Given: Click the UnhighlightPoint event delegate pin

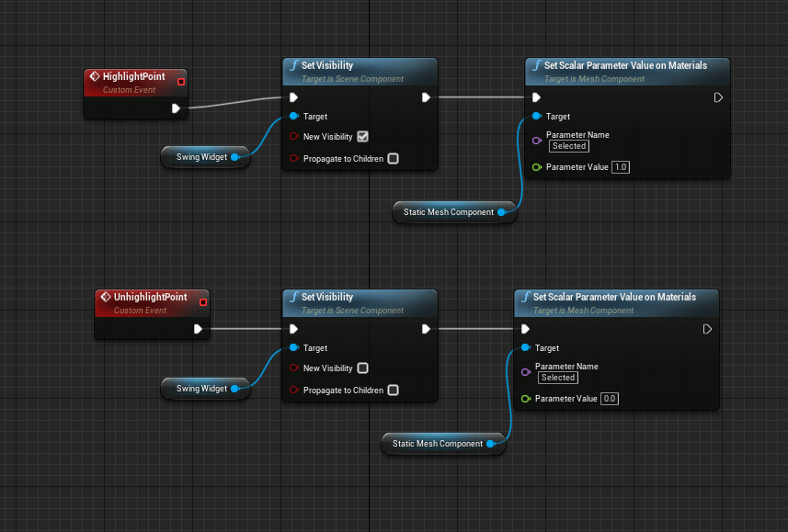Looking at the screenshot, I should pyautogui.click(x=202, y=302).
